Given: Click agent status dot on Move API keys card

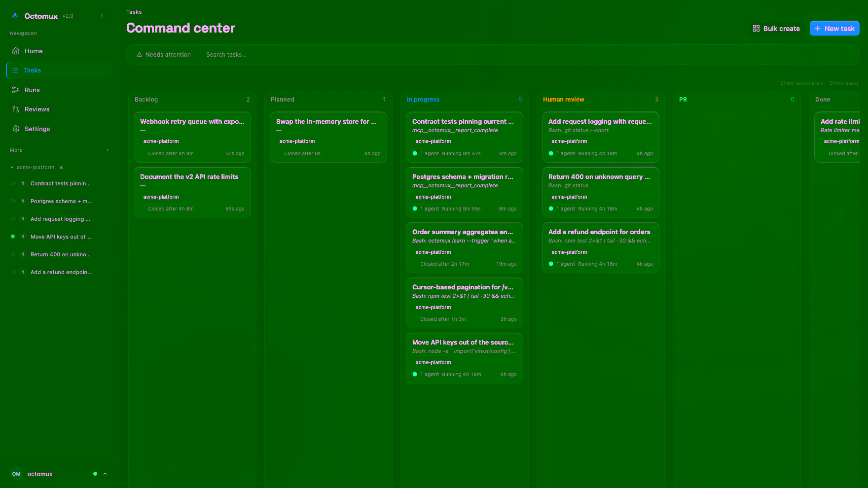Looking at the screenshot, I should point(415,375).
